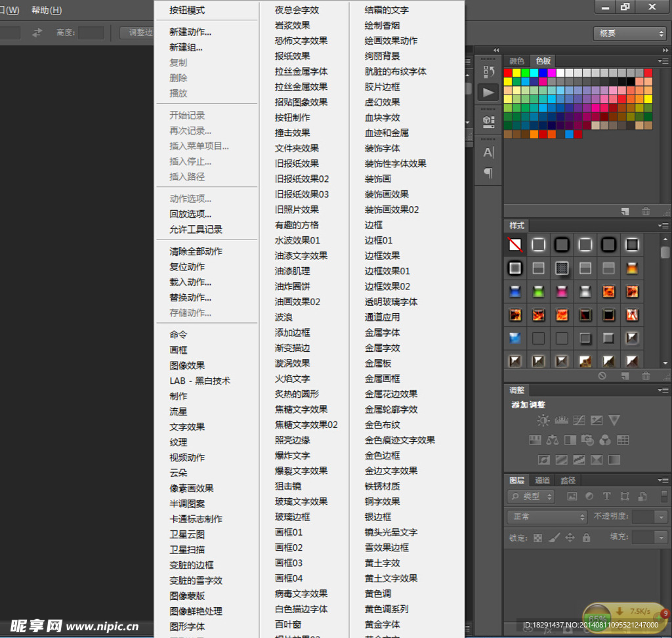Toggle lock transparent pixels checkerboard
The width and height of the screenshot is (672, 638).
538,538
